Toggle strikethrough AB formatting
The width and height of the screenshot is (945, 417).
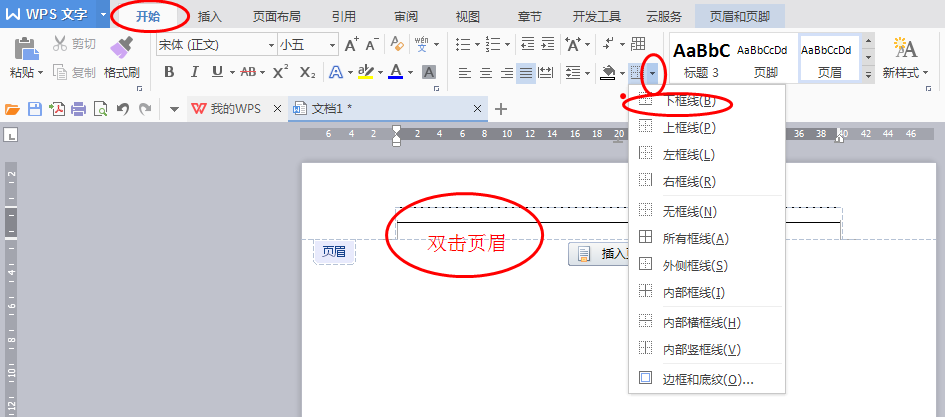click(x=248, y=72)
